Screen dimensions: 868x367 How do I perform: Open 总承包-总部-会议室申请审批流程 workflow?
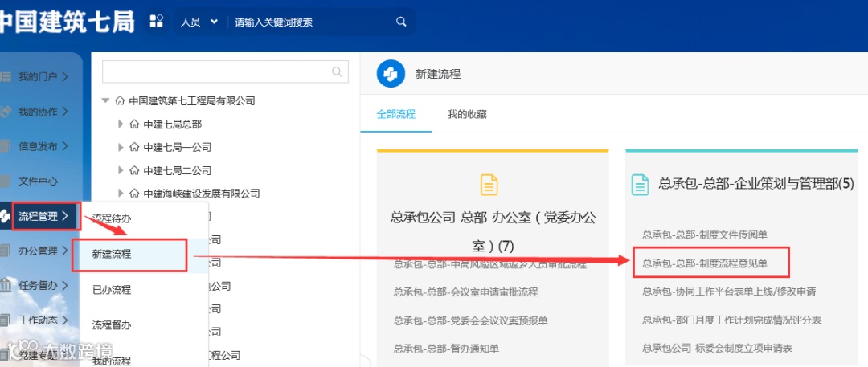tap(465, 292)
